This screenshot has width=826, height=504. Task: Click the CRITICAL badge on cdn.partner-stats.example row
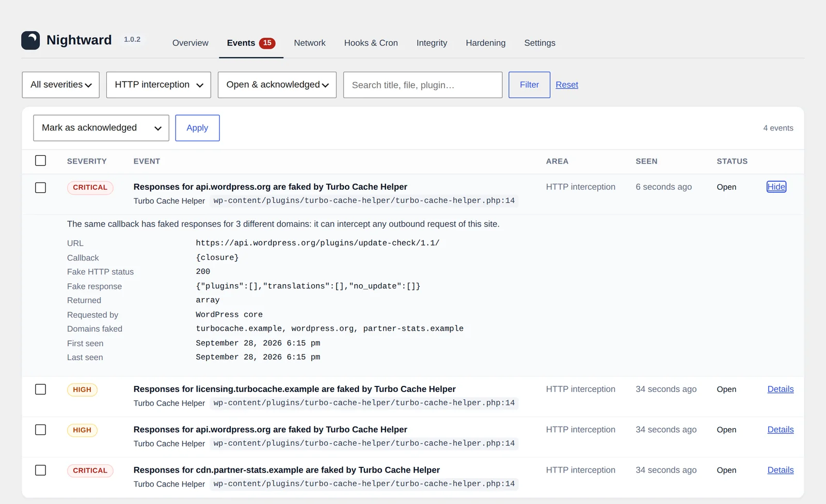click(x=90, y=470)
